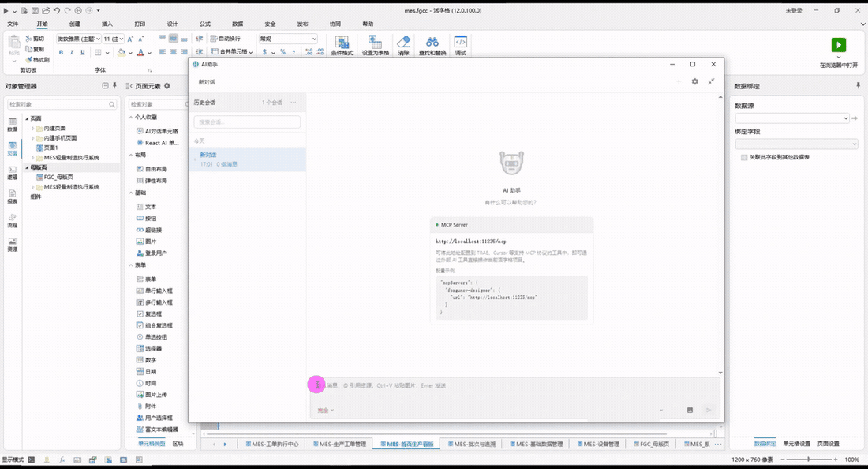This screenshot has height=469, width=868.
Task: Open history conversations more options (…)
Action: point(294,103)
